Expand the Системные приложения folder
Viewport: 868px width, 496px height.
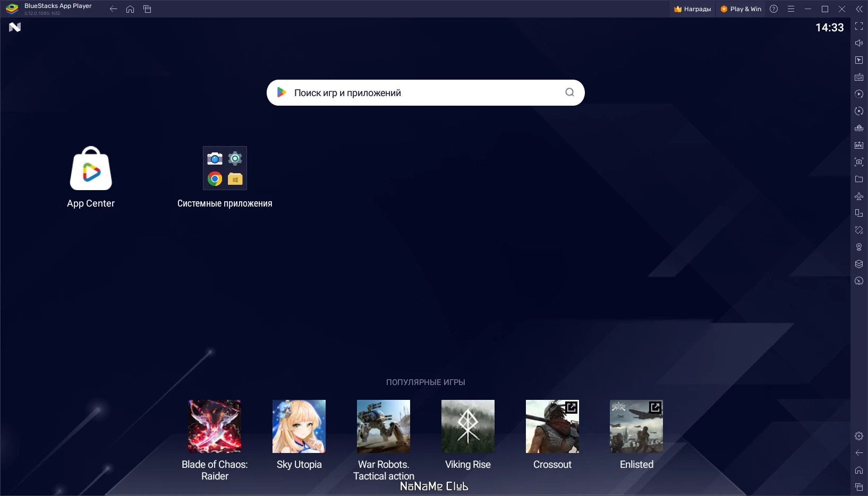click(x=225, y=168)
